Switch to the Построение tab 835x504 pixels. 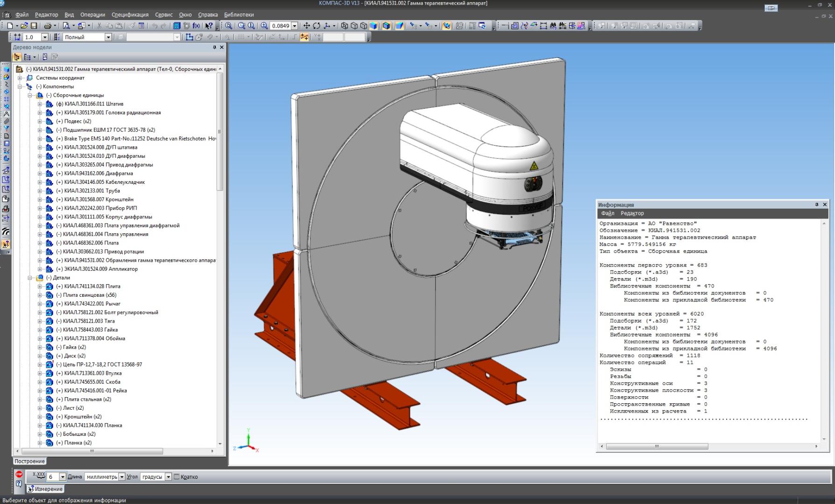point(29,461)
